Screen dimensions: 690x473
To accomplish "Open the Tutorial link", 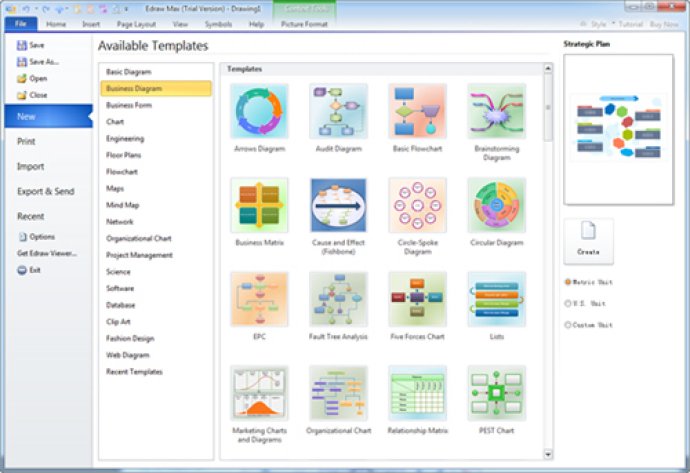I will [x=631, y=24].
